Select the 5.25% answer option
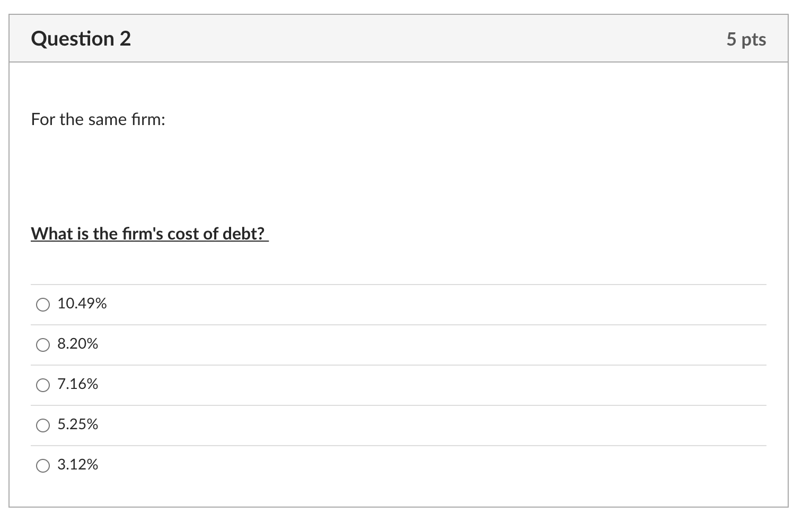This screenshot has width=811, height=532. [42, 425]
